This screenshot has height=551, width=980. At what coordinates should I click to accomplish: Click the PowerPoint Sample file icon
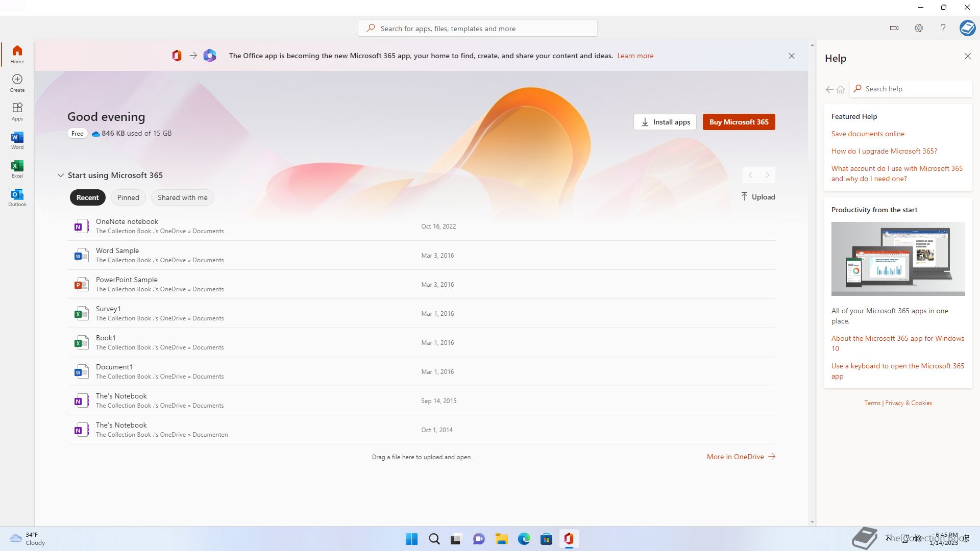click(x=81, y=284)
